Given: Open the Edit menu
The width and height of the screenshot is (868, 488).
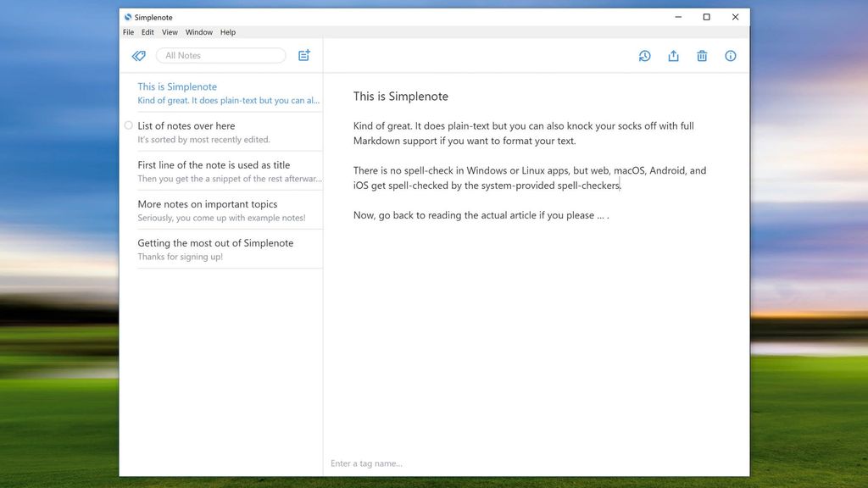Looking at the screenshot, I should [147, 31].
